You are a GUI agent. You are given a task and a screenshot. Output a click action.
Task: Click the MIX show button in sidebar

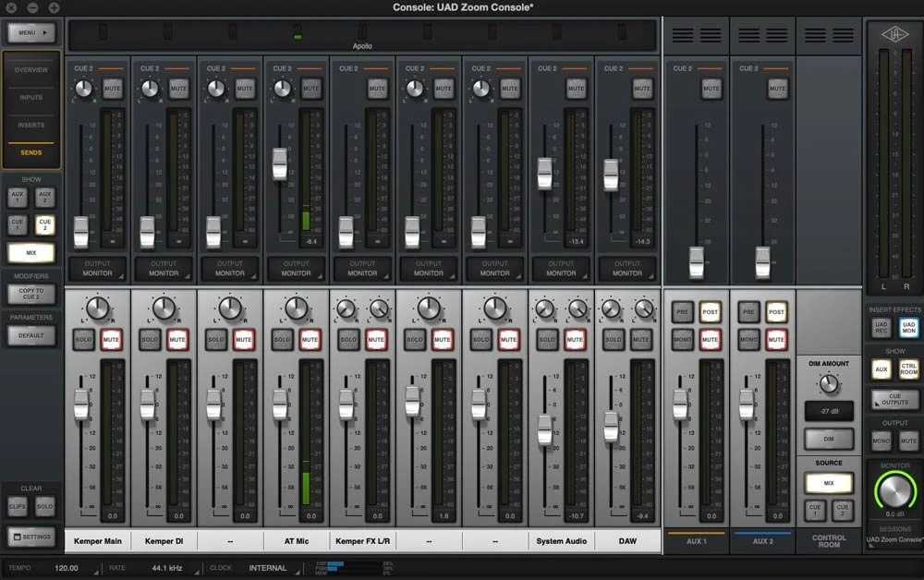(x=31, y=253)
